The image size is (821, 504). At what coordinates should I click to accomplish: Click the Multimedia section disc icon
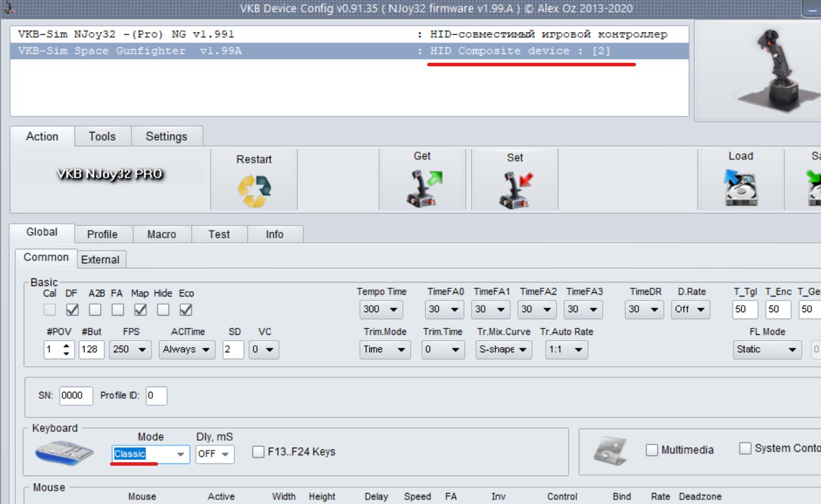pos(610,451)
